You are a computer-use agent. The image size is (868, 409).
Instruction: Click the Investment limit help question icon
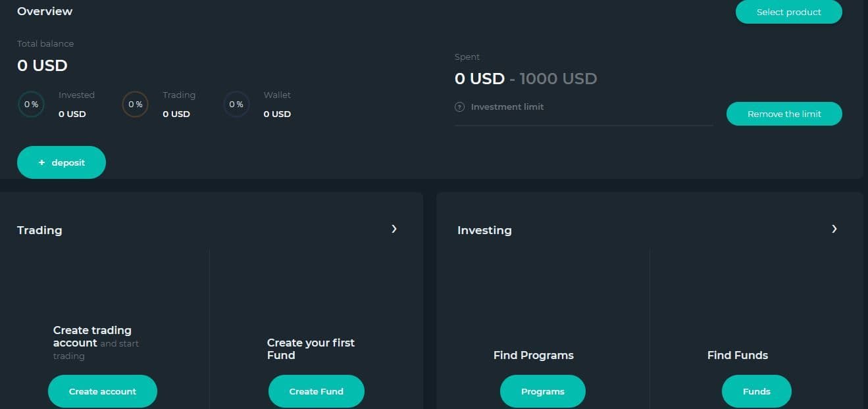[x=459, y=107]
